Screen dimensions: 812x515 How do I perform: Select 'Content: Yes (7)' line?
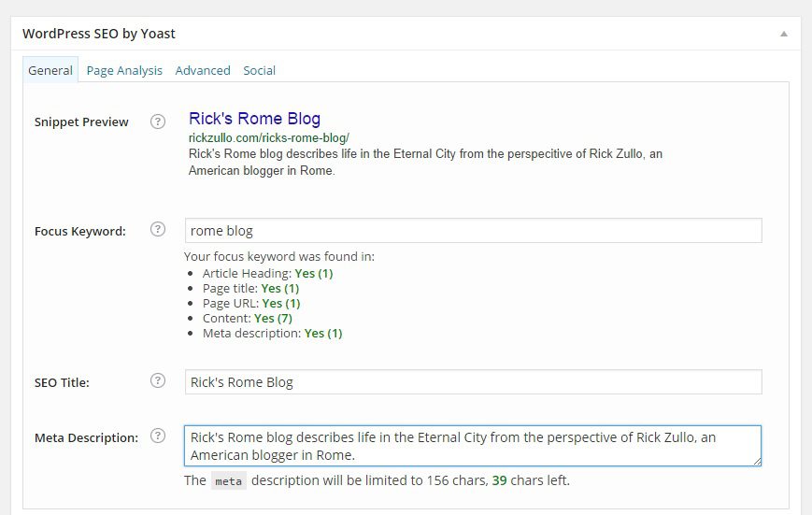[247, 318]
